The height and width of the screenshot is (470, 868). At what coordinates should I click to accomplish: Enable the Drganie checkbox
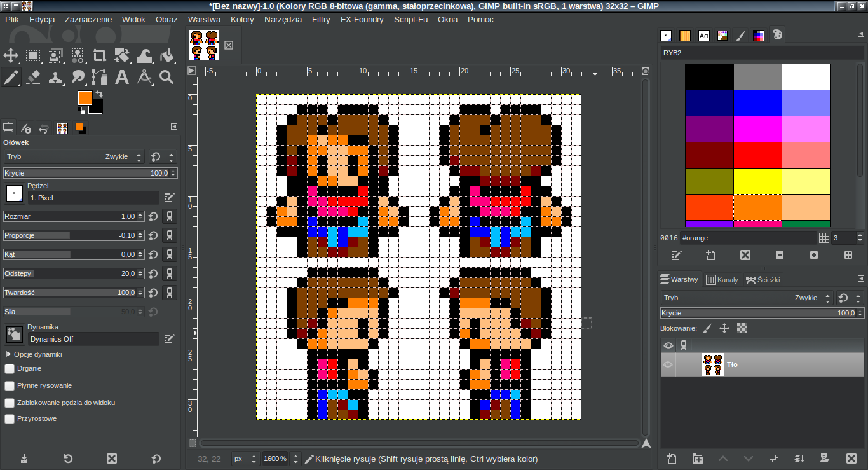coord(10,368)
